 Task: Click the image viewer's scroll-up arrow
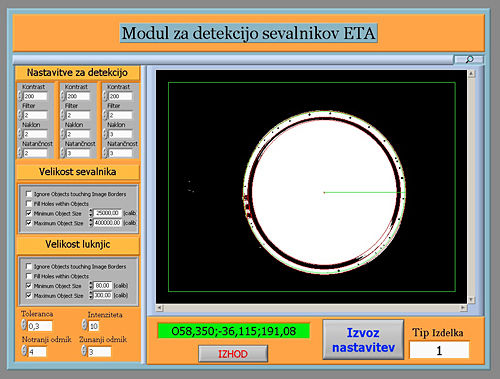[471, 74]
